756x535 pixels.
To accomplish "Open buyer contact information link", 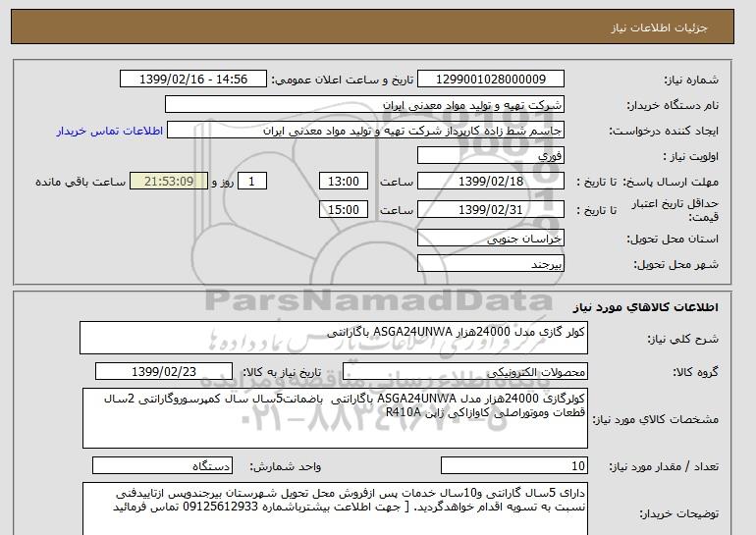I will pyautogui.click(x=110, y=131).
